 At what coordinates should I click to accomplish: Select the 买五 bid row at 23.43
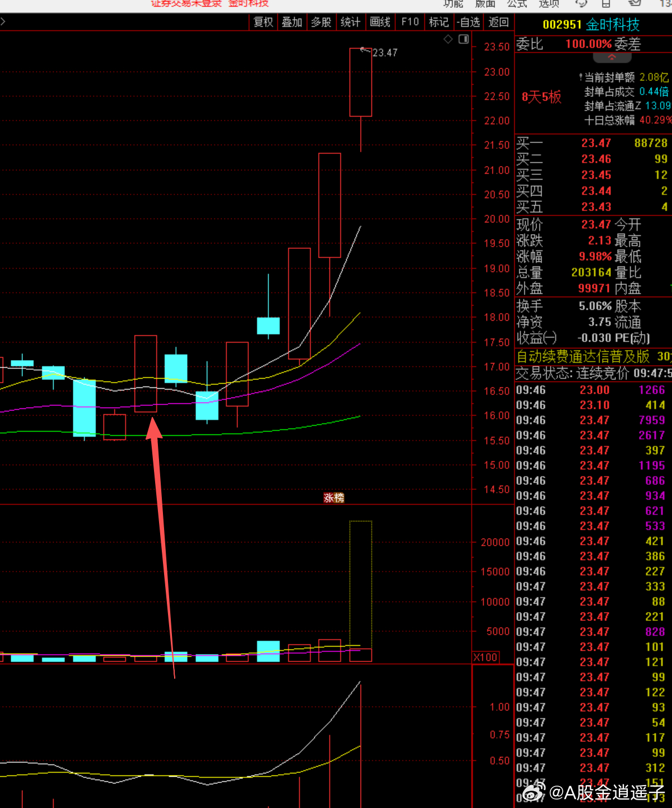click(592, 207)
